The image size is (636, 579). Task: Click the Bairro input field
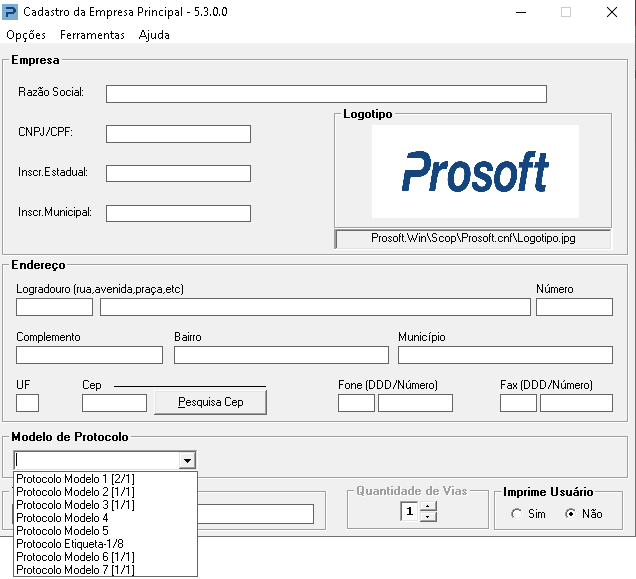point(281,355)
